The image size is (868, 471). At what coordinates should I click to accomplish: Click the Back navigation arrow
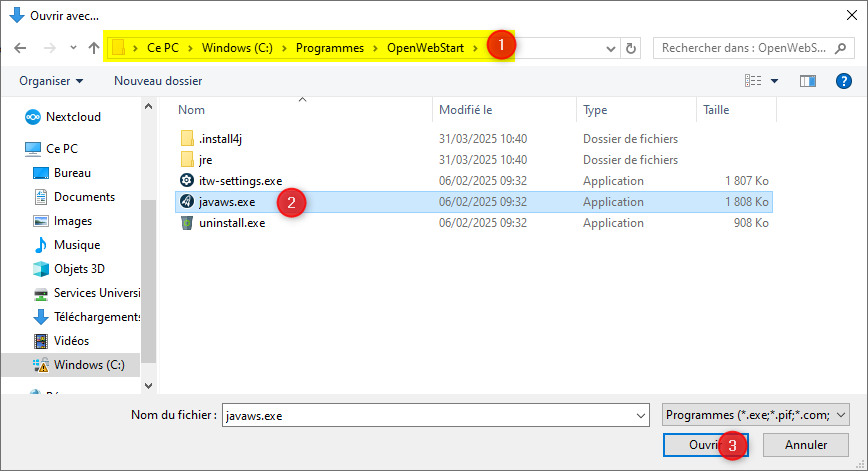20,48
